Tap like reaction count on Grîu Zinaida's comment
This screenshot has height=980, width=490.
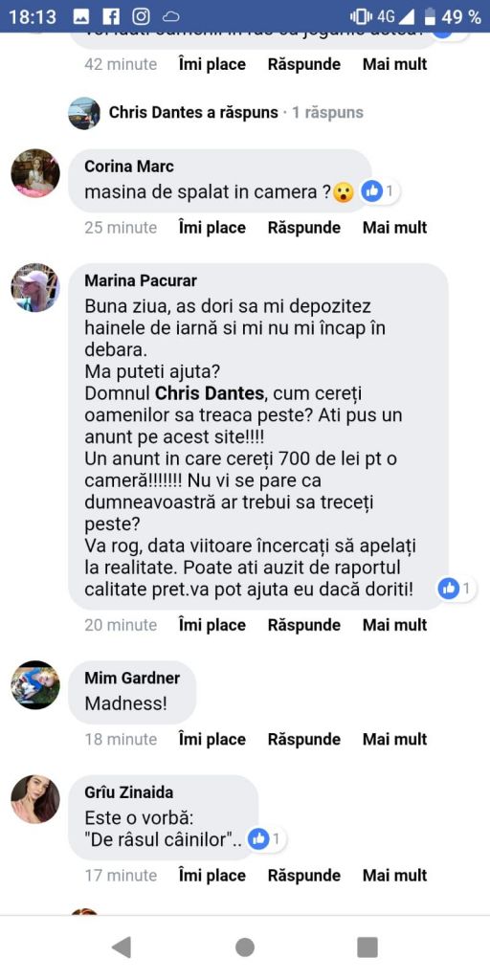click(267, 838)
